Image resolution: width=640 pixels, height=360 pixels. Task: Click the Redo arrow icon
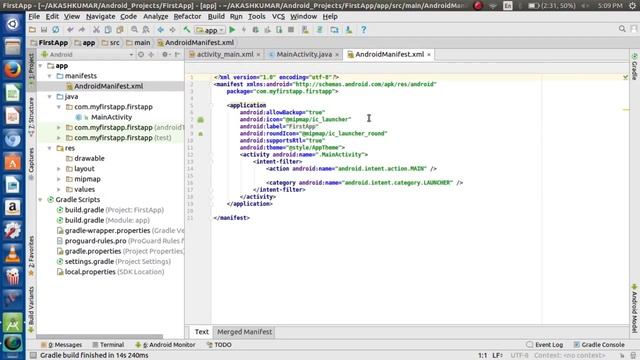(82, 29)
